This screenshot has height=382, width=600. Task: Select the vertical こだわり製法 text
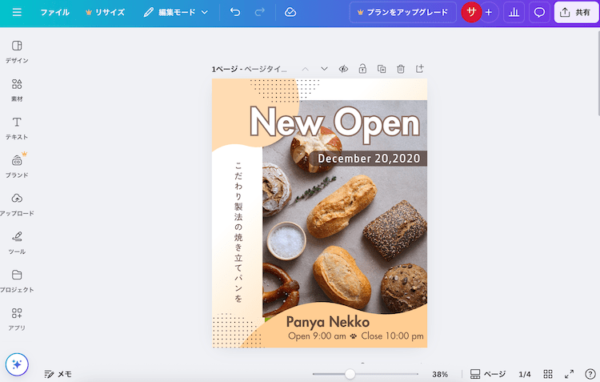click(238, 232)
